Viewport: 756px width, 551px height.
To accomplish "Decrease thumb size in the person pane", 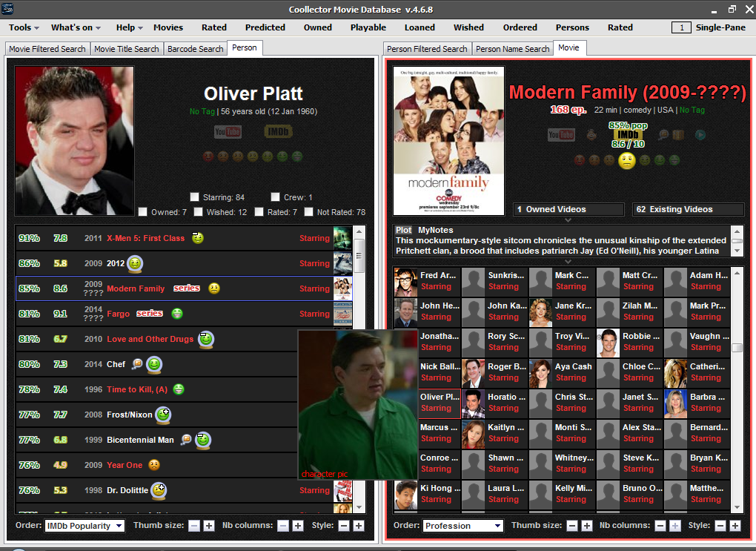I will coord(194,526).
